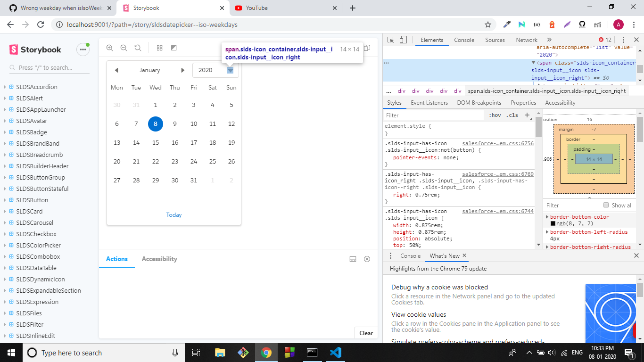Toggle the .cls class editor in Styles

[x=512, y=115]
